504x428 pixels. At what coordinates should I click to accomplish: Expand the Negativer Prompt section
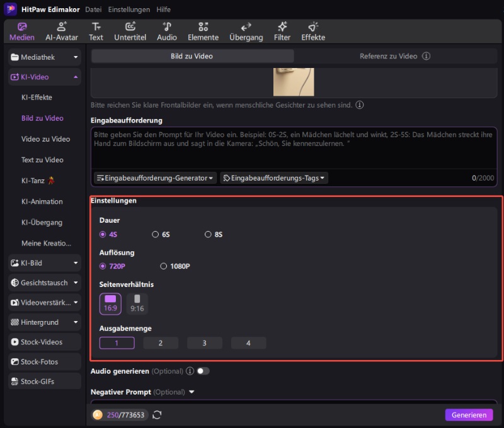192,392
